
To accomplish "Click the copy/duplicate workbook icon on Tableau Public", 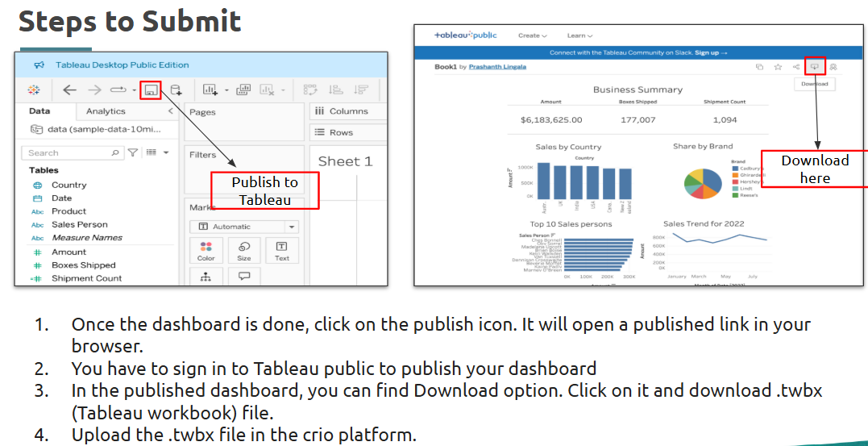I will click(759, 67).
